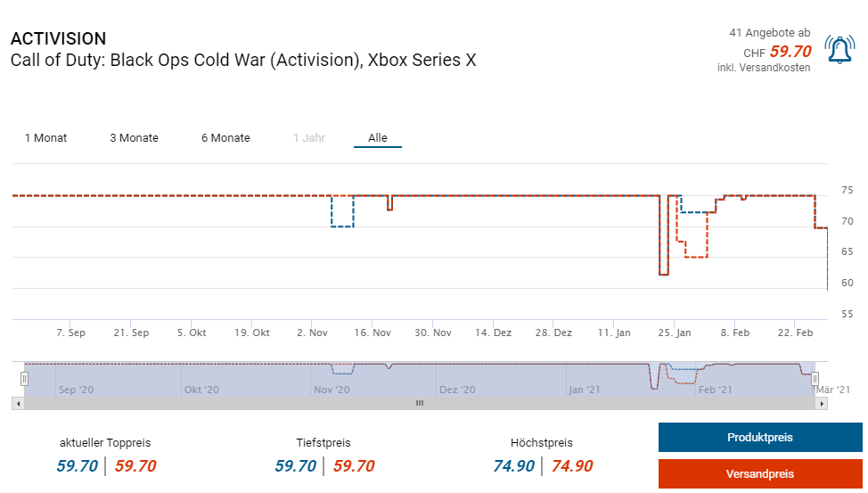Click the scrollbar grip in the navigator
The height and width of the screenshot is (493, 868).
click(x=419, y=403)
